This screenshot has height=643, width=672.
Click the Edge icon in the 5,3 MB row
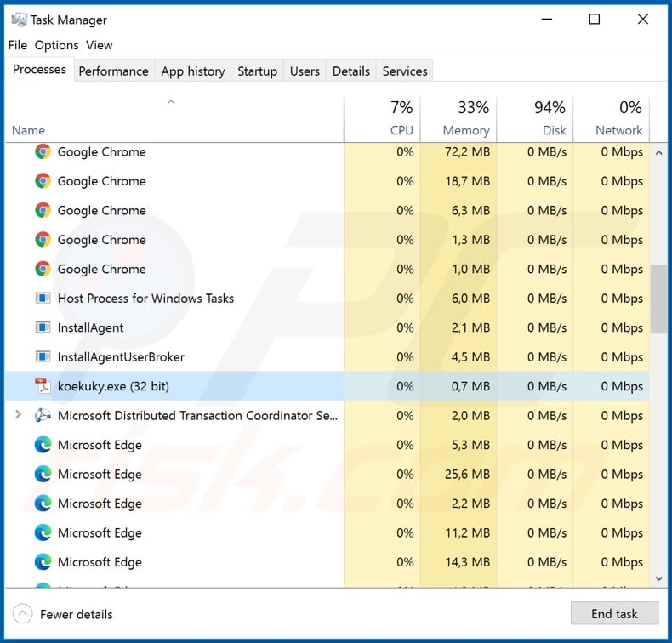[43, 445]
